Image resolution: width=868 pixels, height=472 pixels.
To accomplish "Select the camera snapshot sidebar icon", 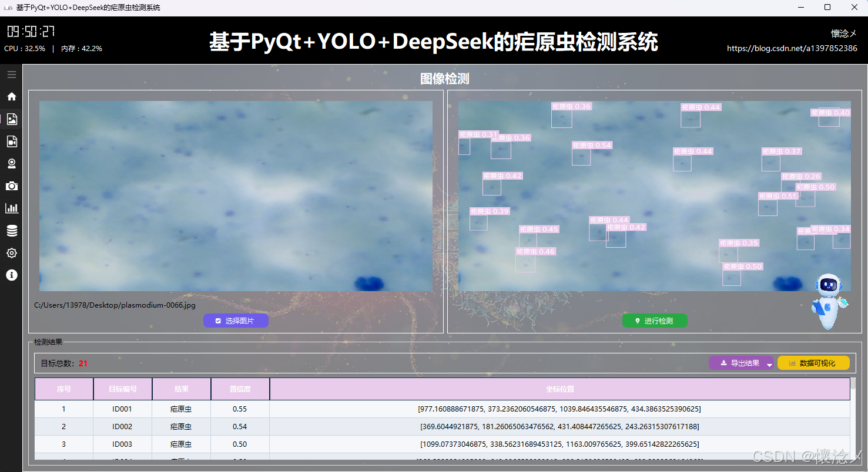I will click(x=11, y=186).
